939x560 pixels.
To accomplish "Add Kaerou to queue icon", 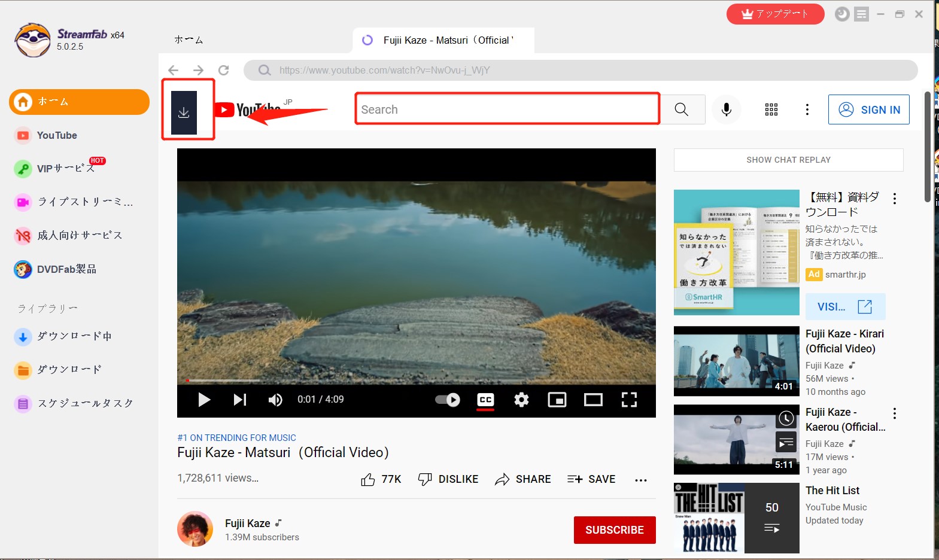I will (786, 442).
